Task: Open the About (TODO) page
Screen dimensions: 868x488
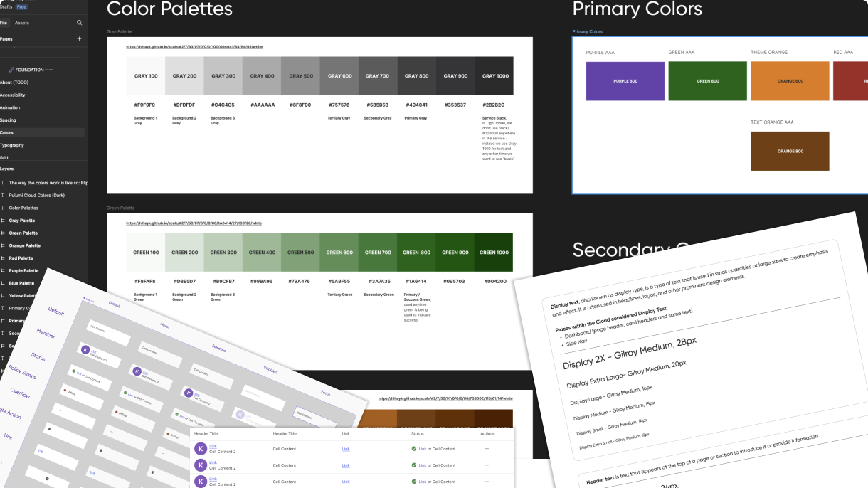Action: (x=14, y=83)
